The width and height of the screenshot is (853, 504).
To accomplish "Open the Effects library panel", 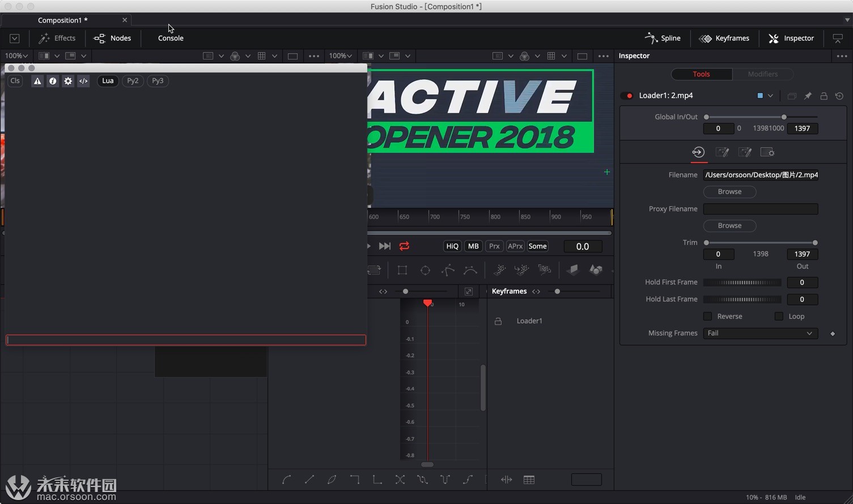I will 57,38.
